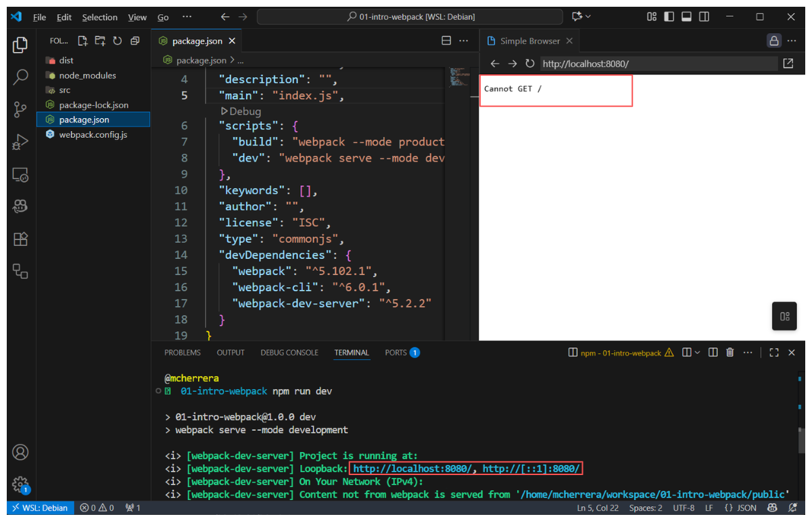Open Simple Browser page in external browser
Image resolution: width=812 pixels, height=521 pixels.
788,64
